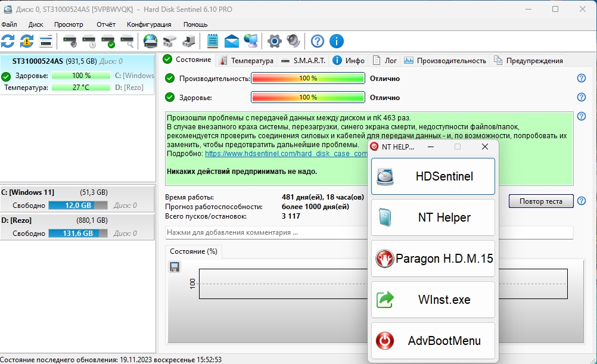Switch to the Инфо tab
This screenshot has height=364, width=597.
coord(349,61)
